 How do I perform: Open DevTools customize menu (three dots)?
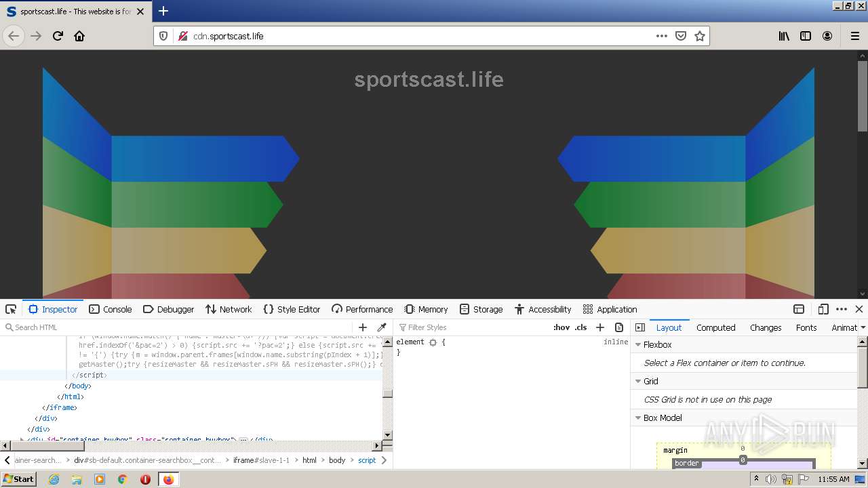click(x=842, y=309)
